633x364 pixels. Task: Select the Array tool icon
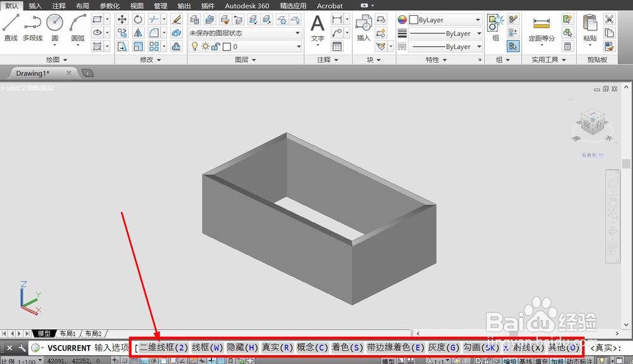154,46
